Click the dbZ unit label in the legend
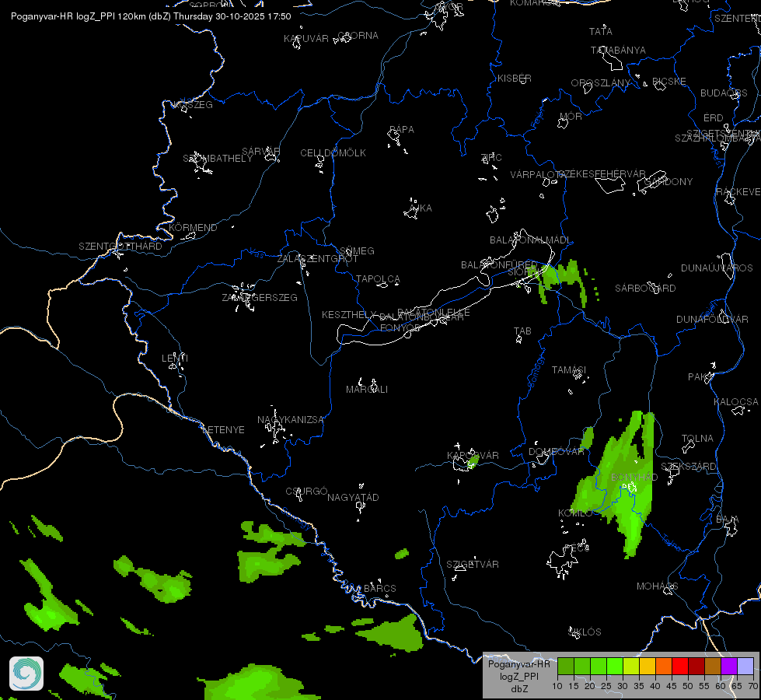761x700 pixels. point(519,689)
